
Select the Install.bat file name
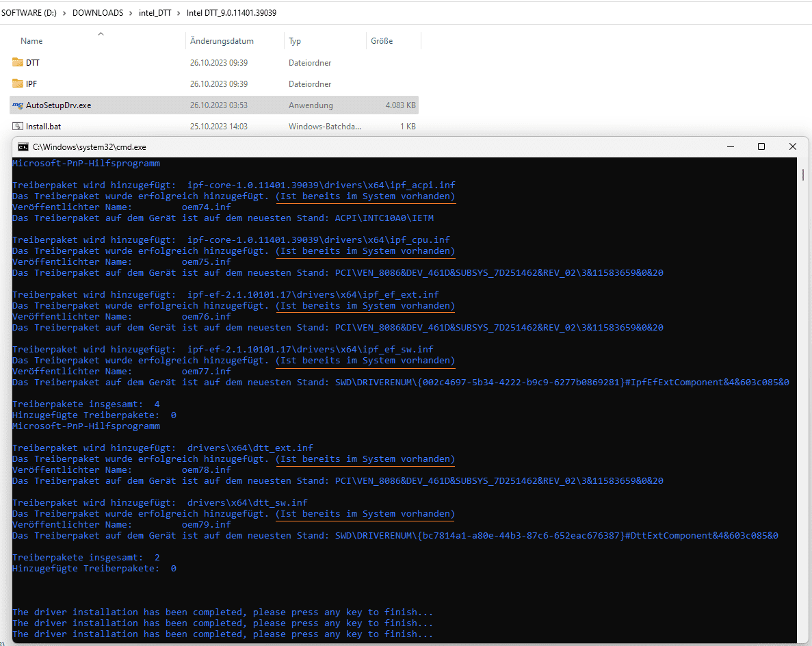44,127
